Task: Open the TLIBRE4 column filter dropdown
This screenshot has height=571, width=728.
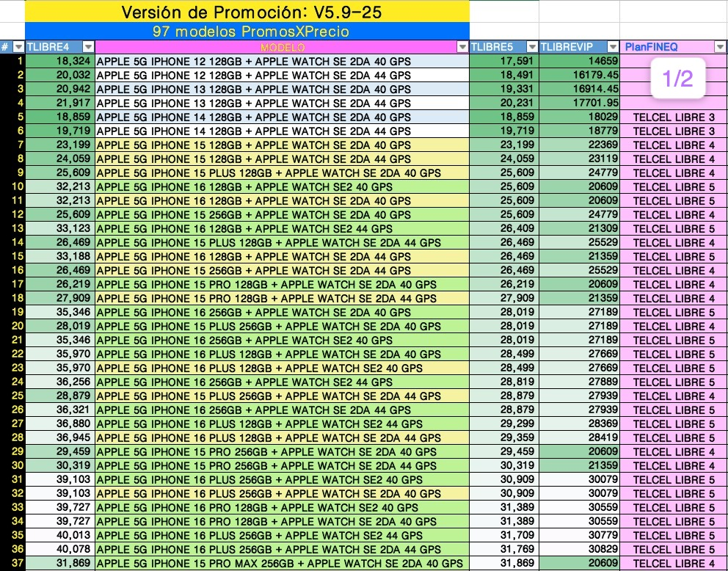Action: point(88,47)
